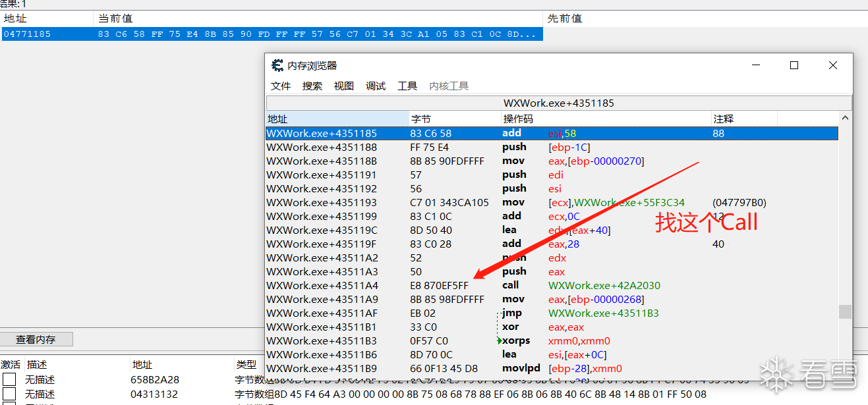
Task: Select the push edx row at WXWork.exe+43511A2
Action: pyautogui.click(x=552, y=257)
